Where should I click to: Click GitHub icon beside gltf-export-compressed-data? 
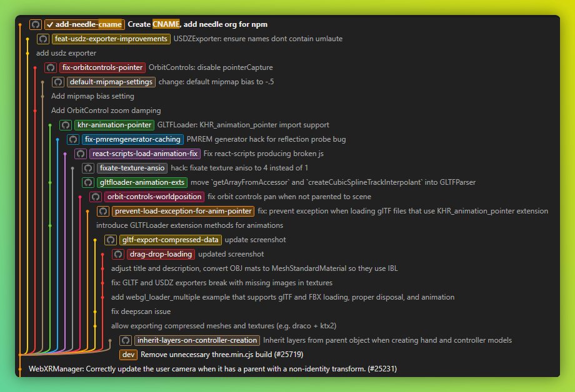111,240
